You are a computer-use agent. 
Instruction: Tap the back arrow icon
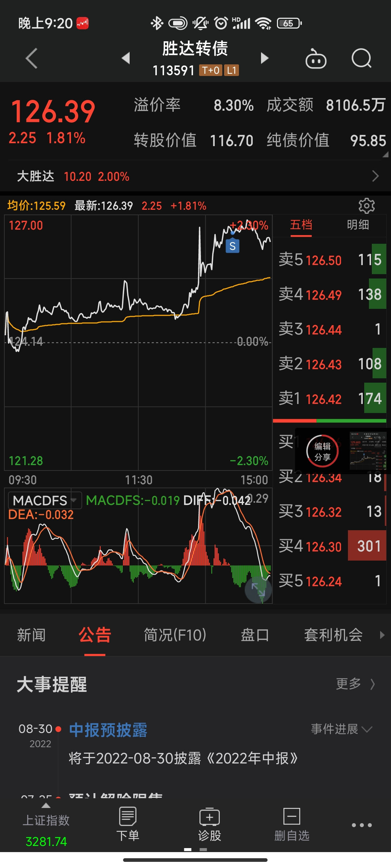coord(32,58)
